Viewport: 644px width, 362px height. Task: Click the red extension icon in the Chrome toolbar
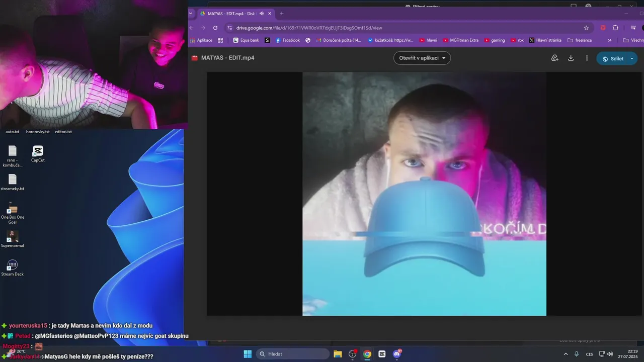[x=603, y=28]
